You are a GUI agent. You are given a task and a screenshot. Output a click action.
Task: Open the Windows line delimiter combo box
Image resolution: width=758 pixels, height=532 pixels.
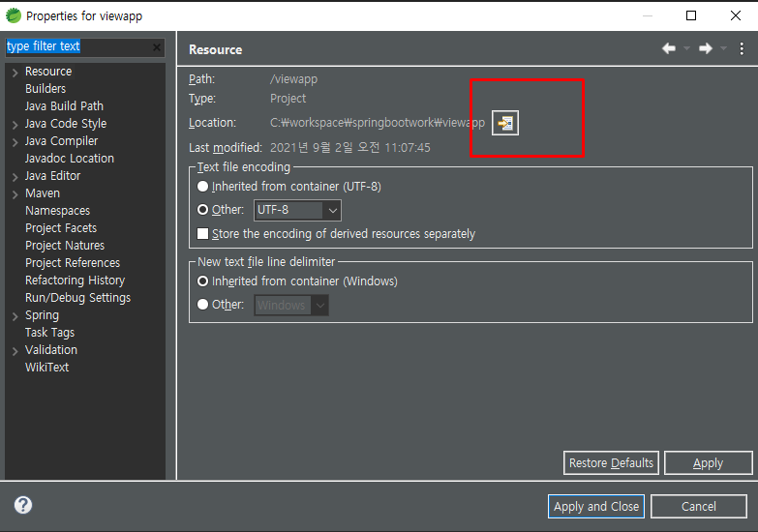(x=291, y=305)
